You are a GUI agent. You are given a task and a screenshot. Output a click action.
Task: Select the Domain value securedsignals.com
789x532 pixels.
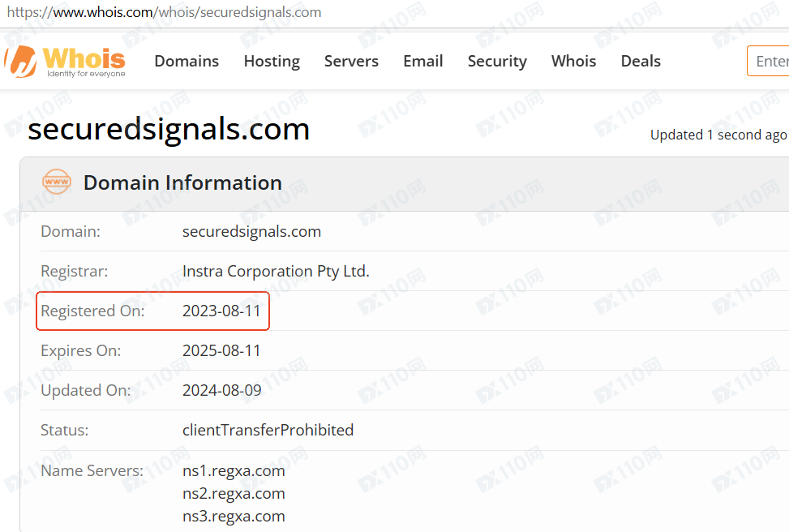coord(251,231)
